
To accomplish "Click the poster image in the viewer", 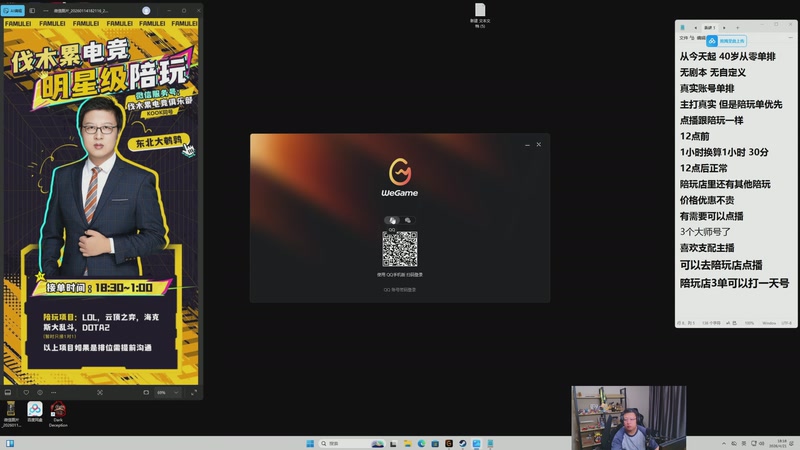I will point(101,202).
